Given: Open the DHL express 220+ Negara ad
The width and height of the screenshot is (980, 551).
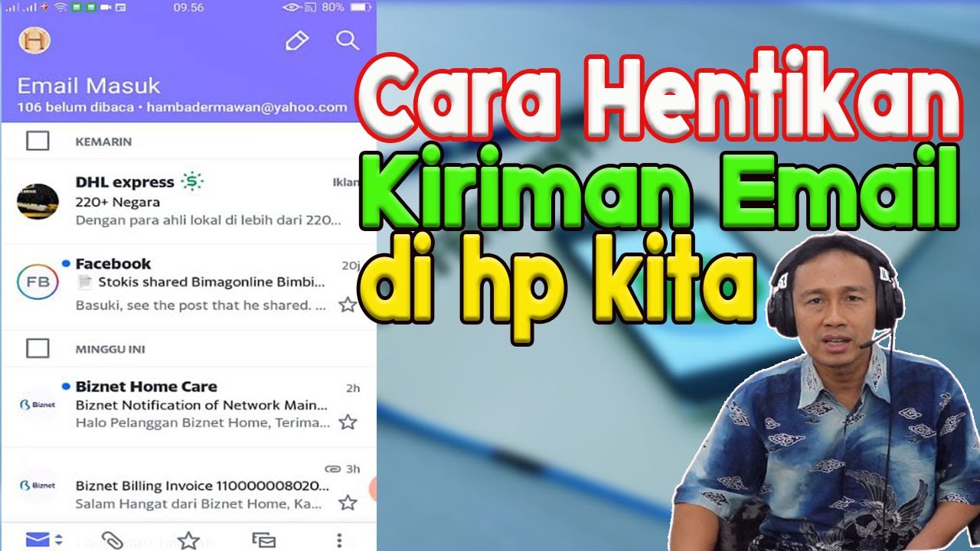Looking at the screenshot, I should pyautogui.click(x=188, y=201).
